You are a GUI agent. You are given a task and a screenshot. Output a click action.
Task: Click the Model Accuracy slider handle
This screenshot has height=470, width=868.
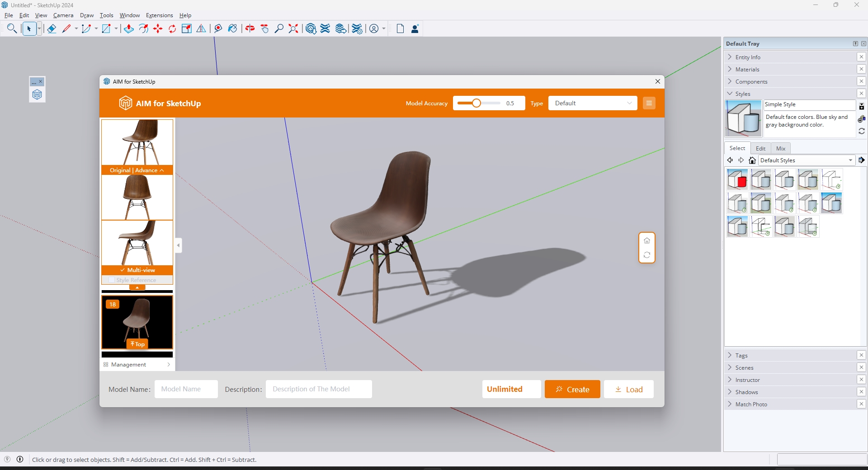(x=476, y=103)
